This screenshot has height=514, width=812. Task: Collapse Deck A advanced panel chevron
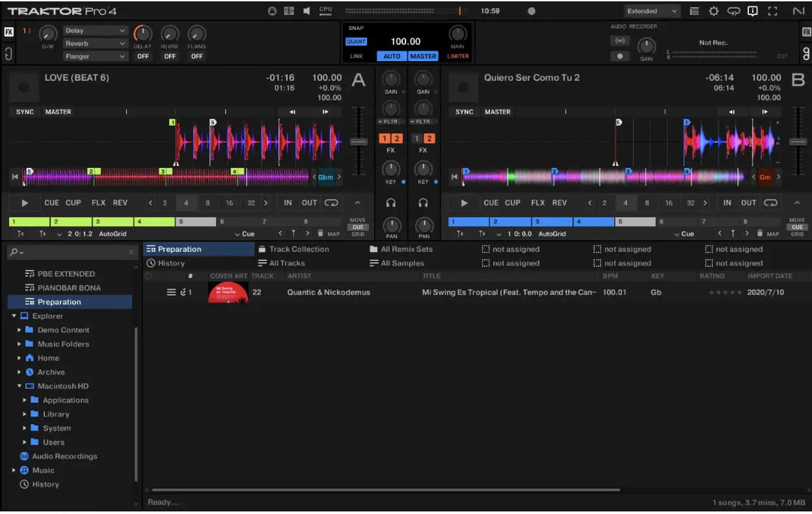click(357, 203)
